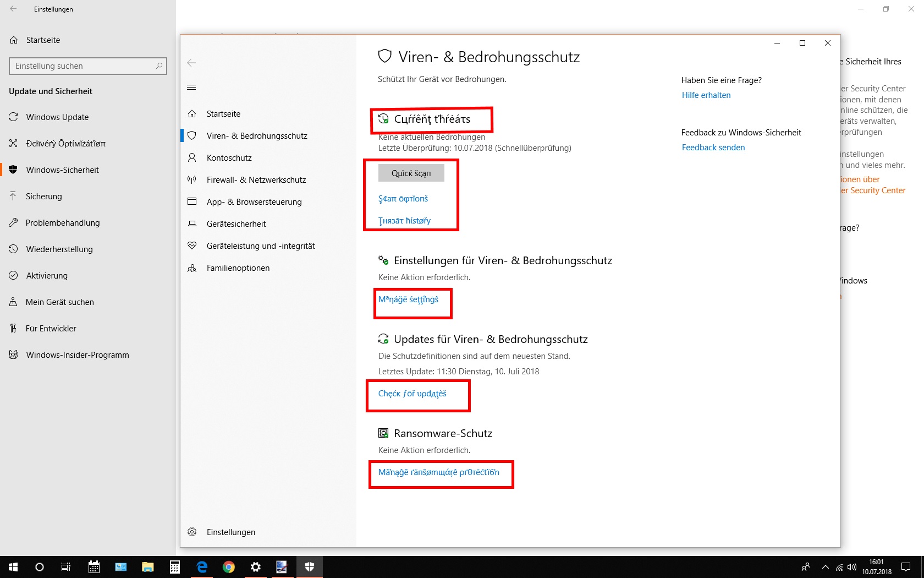
Task: Click the antenna icon beside Firewall- & Netzwerkschutz
Action: (192, 179)
